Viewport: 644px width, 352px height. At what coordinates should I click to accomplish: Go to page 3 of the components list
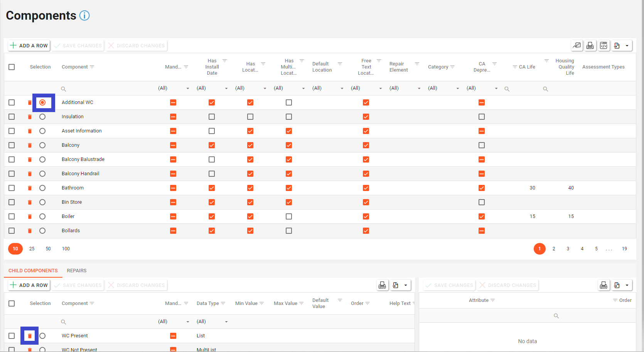click(568, 249)
